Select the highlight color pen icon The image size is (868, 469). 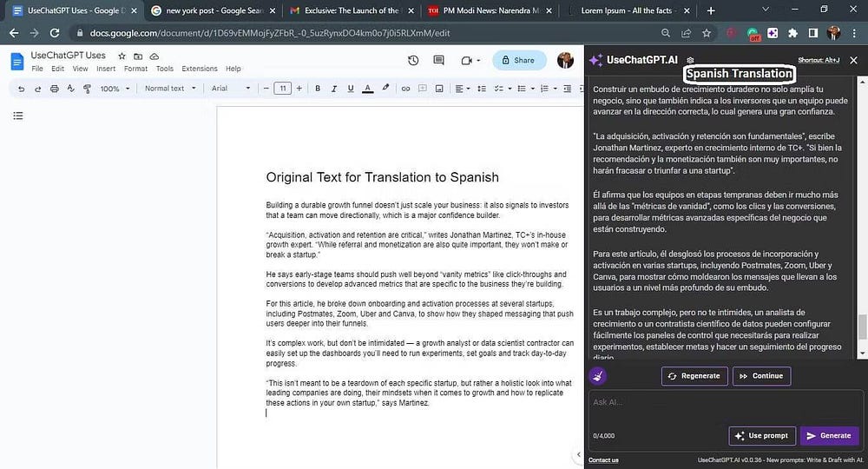[x=385, y=89]
